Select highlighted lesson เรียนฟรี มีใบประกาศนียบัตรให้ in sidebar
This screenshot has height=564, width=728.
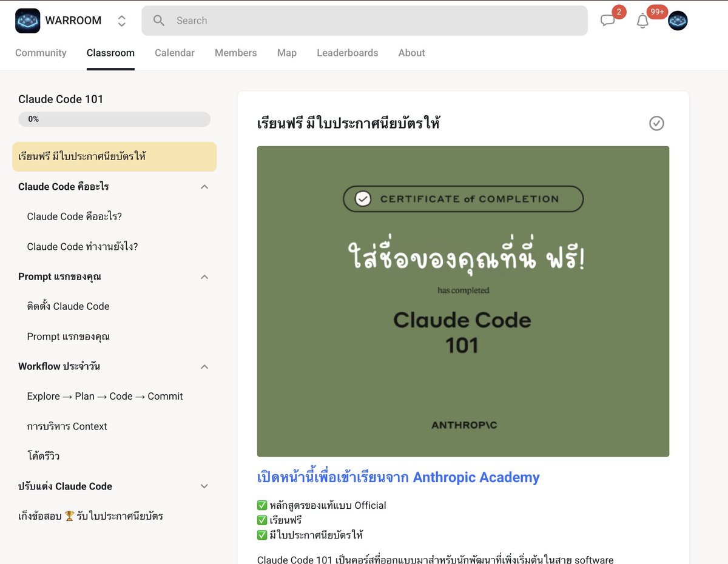point(114,156)
